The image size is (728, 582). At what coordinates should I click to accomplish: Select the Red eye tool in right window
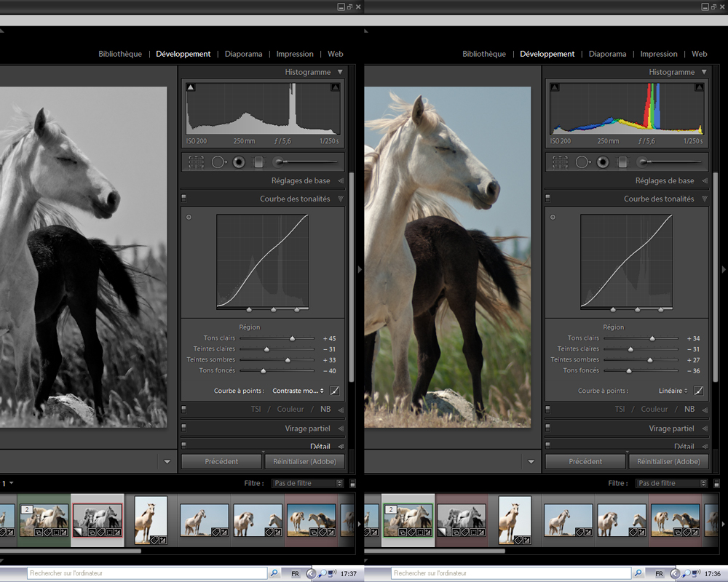click(x=603, y=162)
